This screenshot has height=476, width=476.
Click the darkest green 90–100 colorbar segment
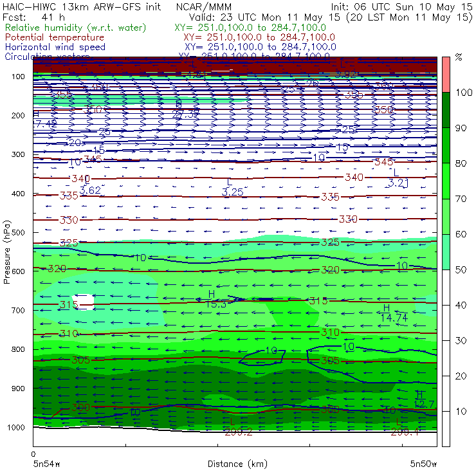point(446,110)
